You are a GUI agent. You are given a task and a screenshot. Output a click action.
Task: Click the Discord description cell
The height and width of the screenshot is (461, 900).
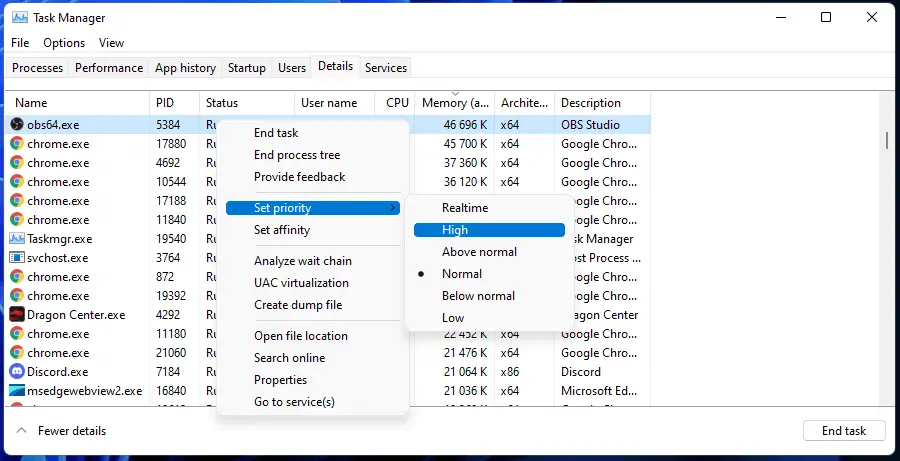coord(581,371)
